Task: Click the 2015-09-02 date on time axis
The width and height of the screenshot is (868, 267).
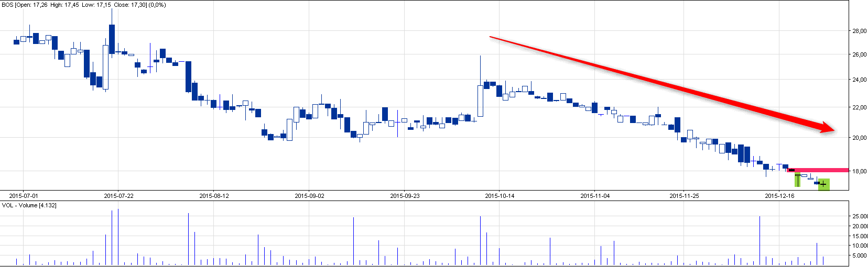Action: point(309,196)
